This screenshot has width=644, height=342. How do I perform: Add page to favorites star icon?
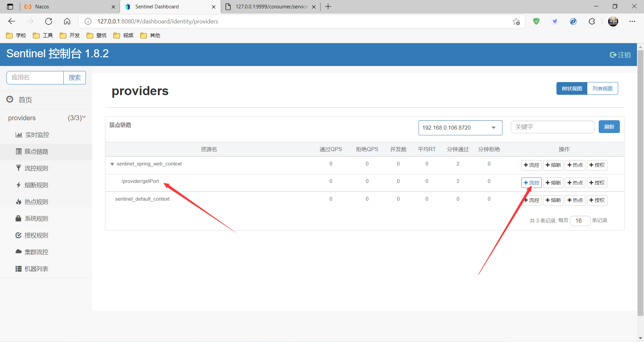coord(516,21)
